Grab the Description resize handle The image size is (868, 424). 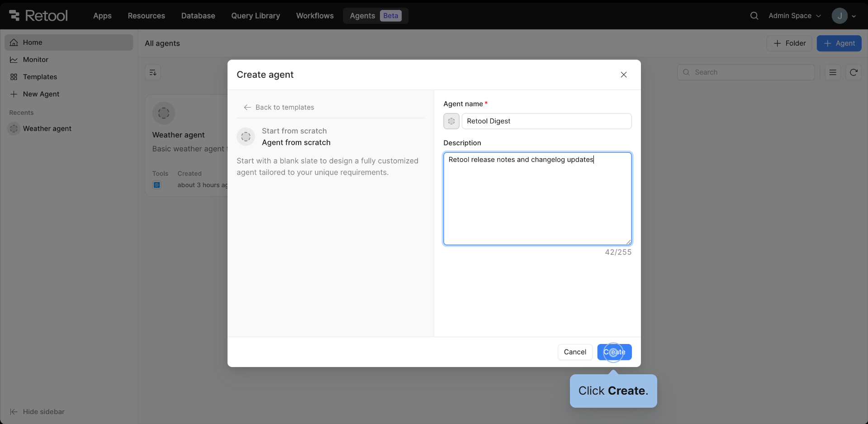click(x=628, y=242)
